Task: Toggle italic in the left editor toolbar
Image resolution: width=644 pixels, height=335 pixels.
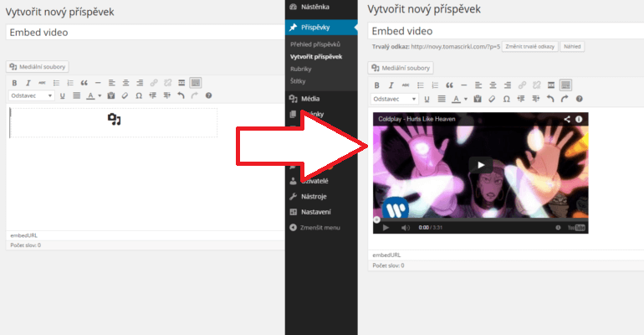Action: (28, 83)
